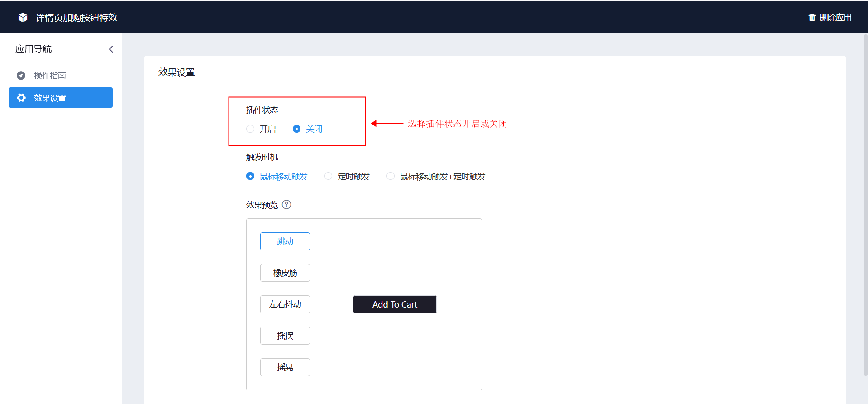Click the cube app logo icon
868x404 pixels.
23,18
